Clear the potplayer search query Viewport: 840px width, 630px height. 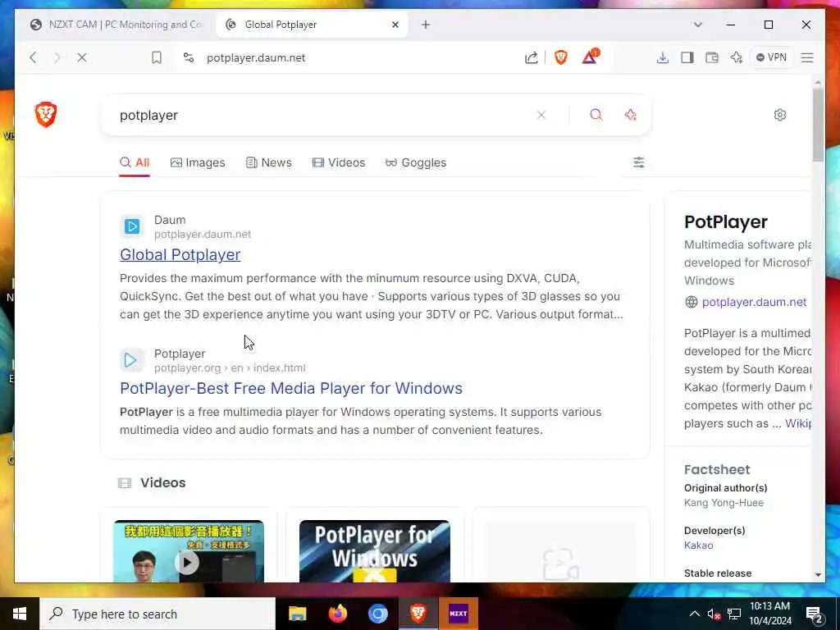point(541,115)
